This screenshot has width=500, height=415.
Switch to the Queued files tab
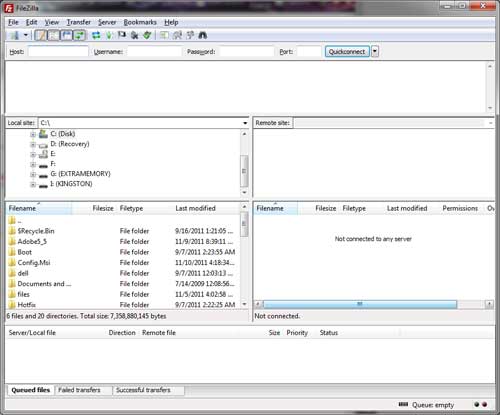30,390
